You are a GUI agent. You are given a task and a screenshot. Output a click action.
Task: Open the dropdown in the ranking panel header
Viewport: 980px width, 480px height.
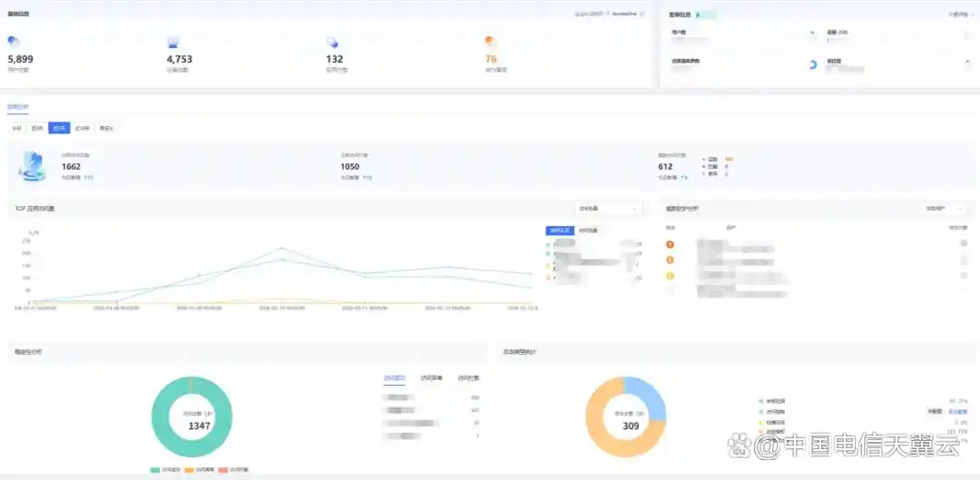(944, 209)
